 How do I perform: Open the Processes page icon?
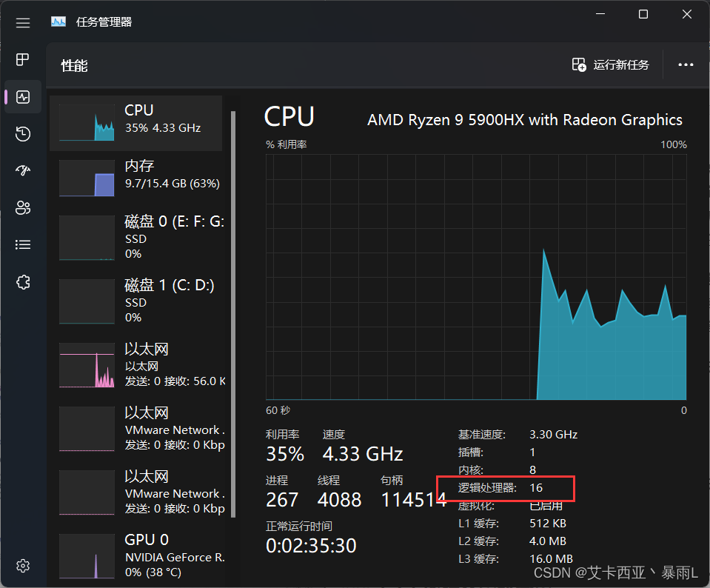[x=23, y=59]
